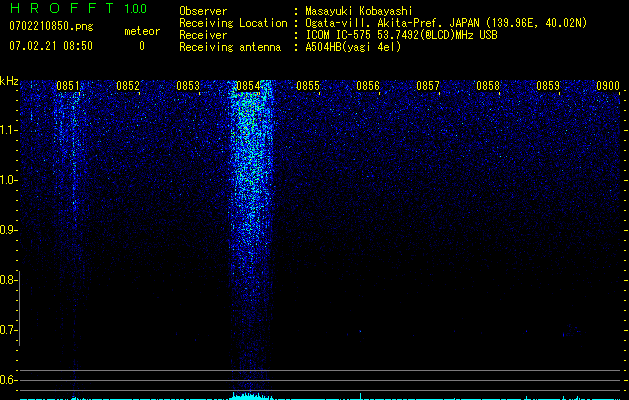629x400 pixels.
Task: Click the 0.9 kHz axis label
Action: click(x=8, y=230)
